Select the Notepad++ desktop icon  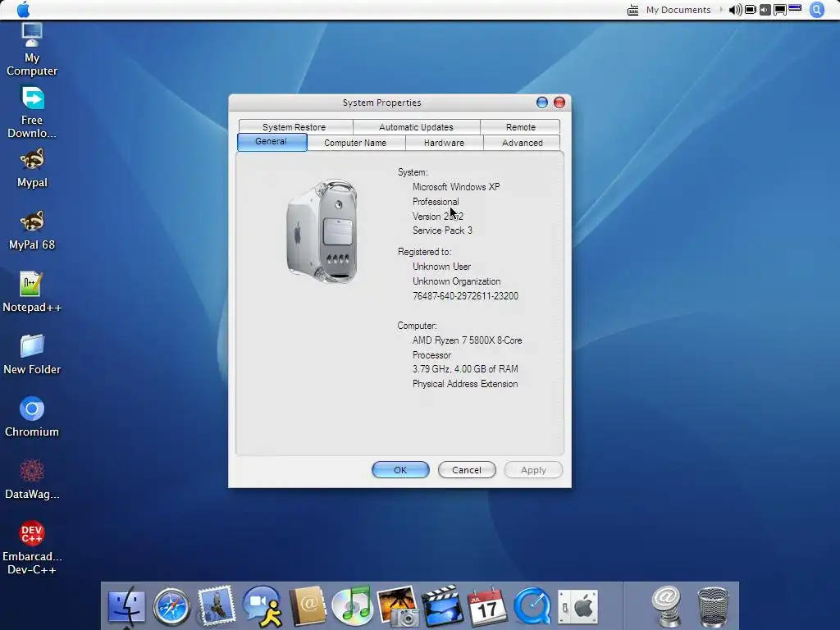32,293
